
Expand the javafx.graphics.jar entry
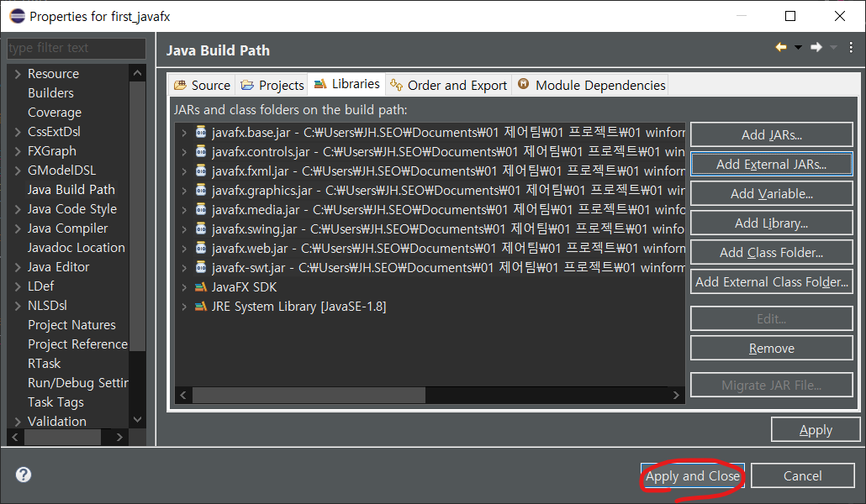click(x=184, y=191)
